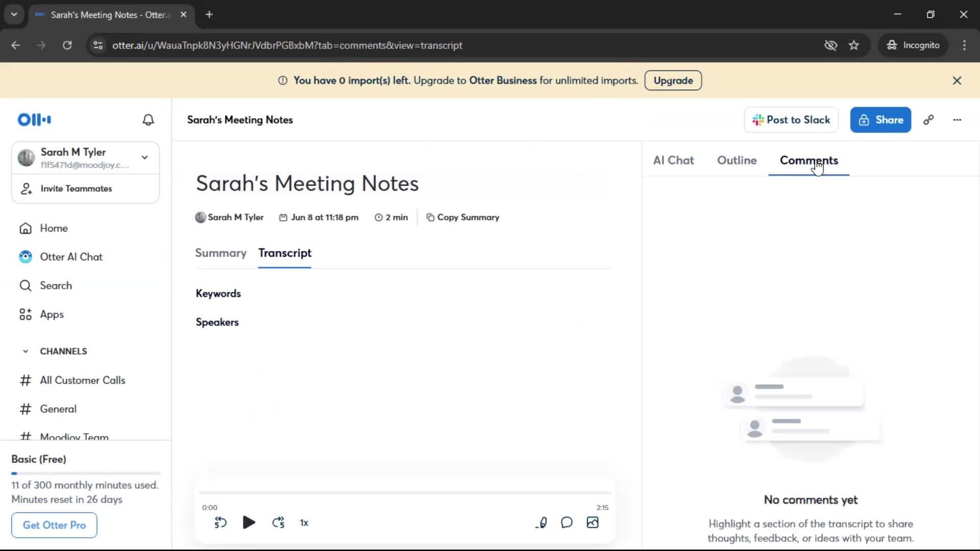Viewport: 980px width, 551px height.
Task: Click the Jun 8 at 11:18 pm date
Action: click(x=319, y=217)
